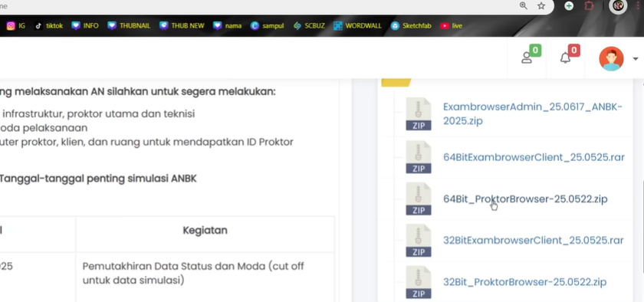644x302 pixels.
Task: Download ExambrowserAdmin_25.0617_ANBK-2025.zip
Action: click(x=533, y=113)
